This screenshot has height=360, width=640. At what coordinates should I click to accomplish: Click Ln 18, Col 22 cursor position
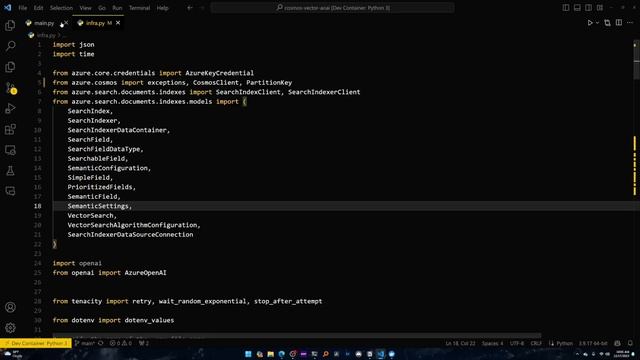coord(460,343)
